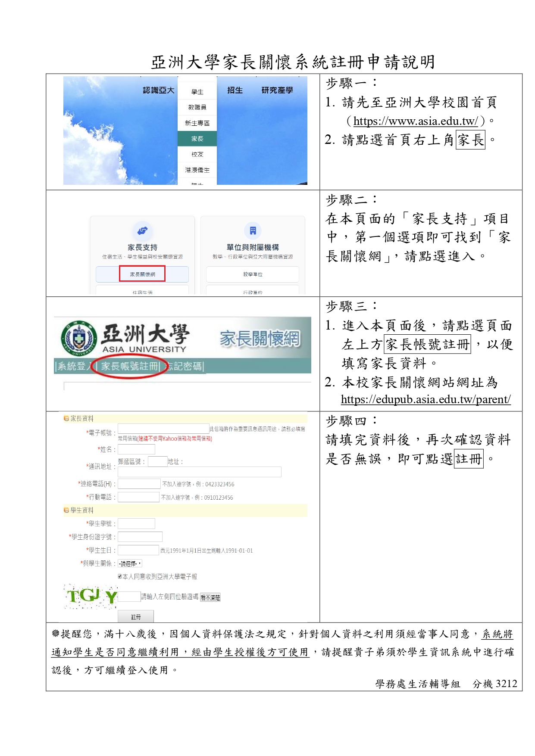This screenshot has height=756, width=535.
Task: Click the 電子帳號 input field
Action: tap(163, 429)
